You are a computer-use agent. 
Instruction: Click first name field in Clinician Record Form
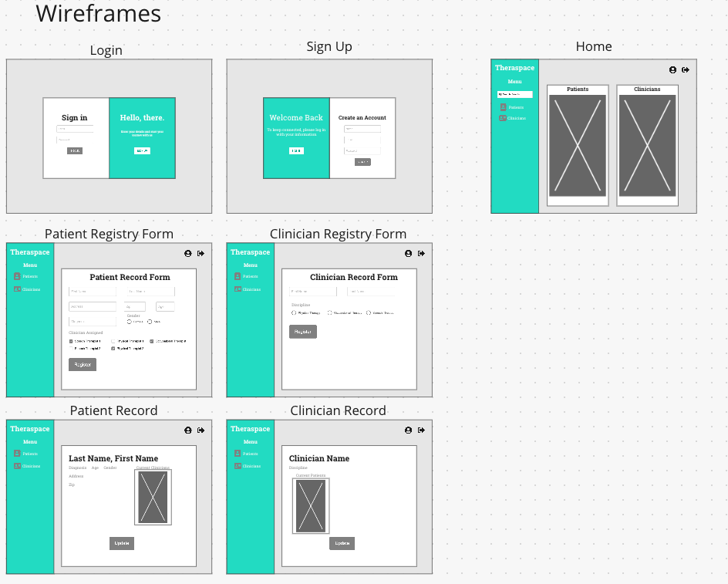(313, 292)
